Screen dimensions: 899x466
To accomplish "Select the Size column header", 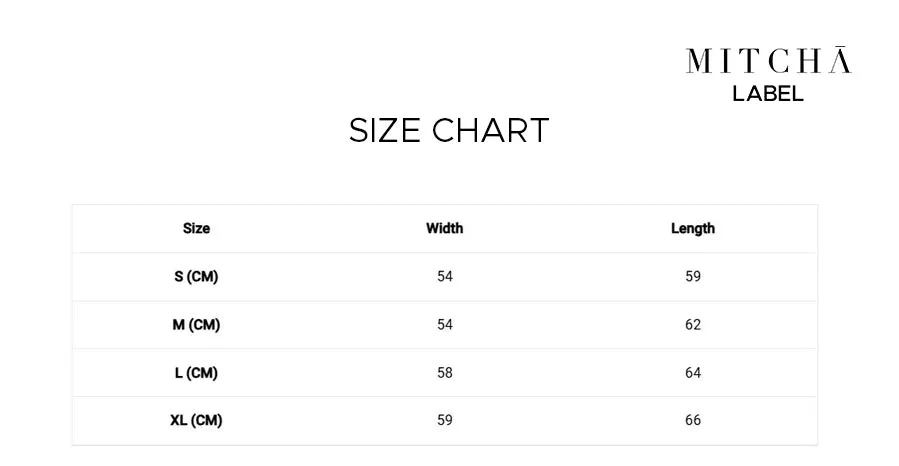I will (x=196, y=228).
